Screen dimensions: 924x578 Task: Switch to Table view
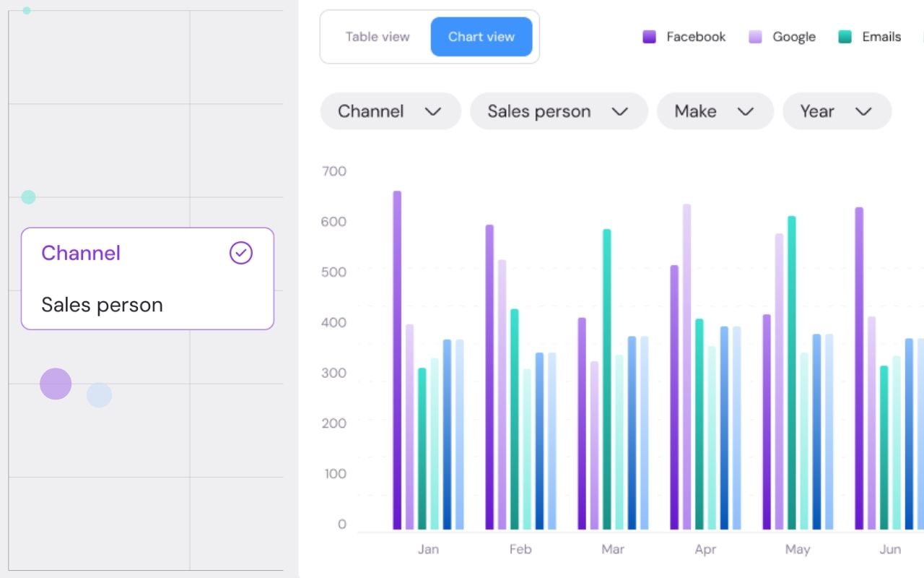377,37
